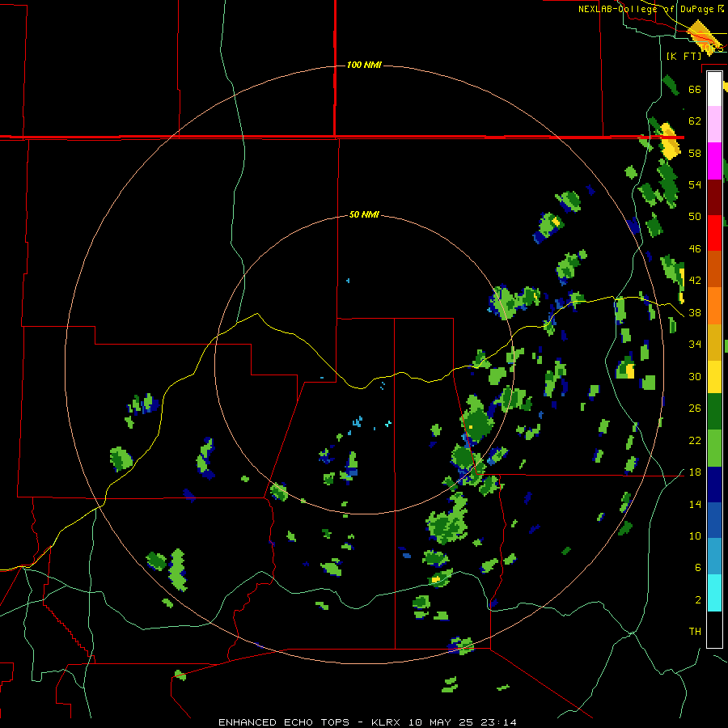
Task: Click the 62 value on the legend scale
Action: pos(695,121)
